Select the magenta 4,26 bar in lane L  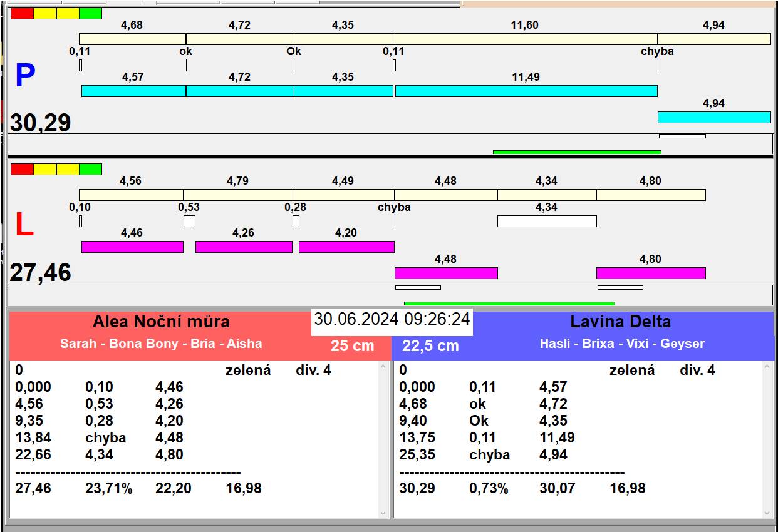(244, 247)
